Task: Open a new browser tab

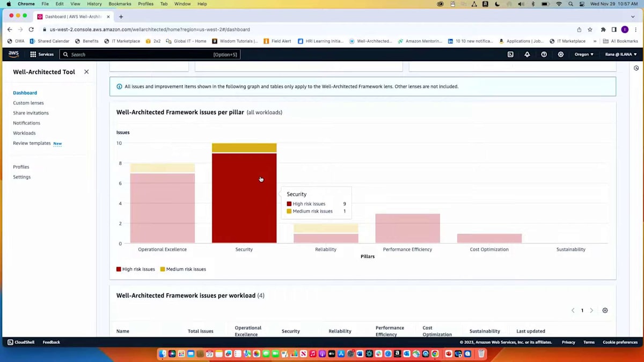Action: tap(121, 17)
